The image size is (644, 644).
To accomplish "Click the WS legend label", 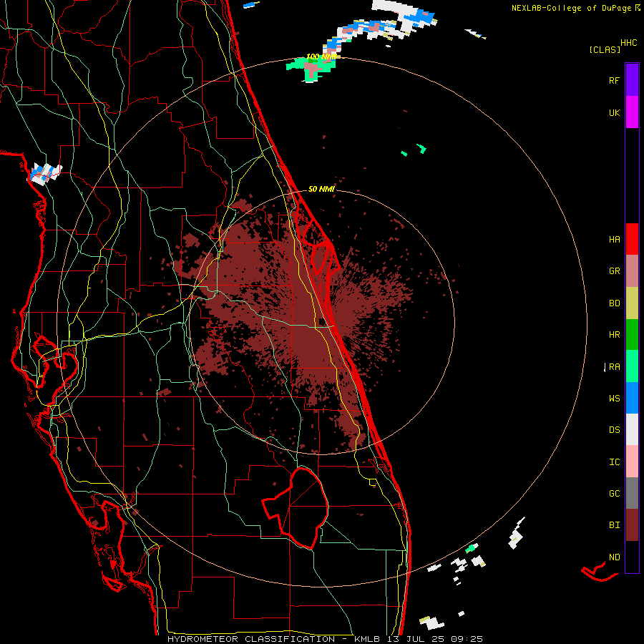I will click(x=614, y=399).
